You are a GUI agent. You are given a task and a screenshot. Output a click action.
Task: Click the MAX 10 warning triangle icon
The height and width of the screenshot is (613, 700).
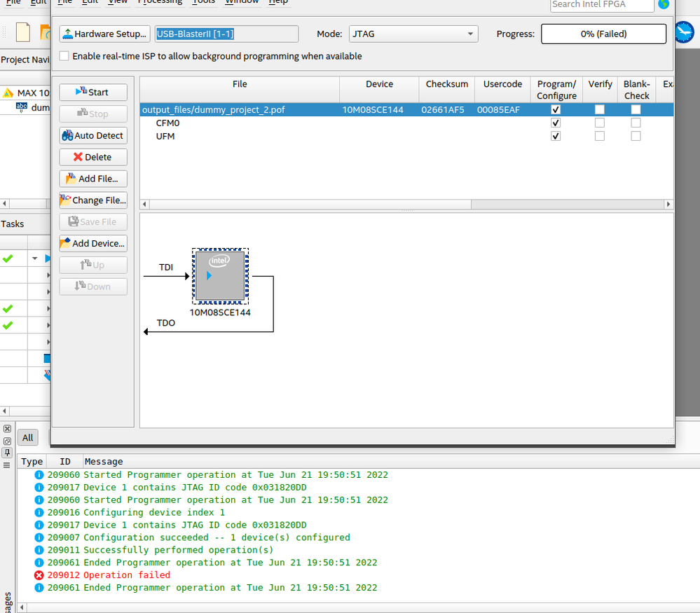(8, 92)
